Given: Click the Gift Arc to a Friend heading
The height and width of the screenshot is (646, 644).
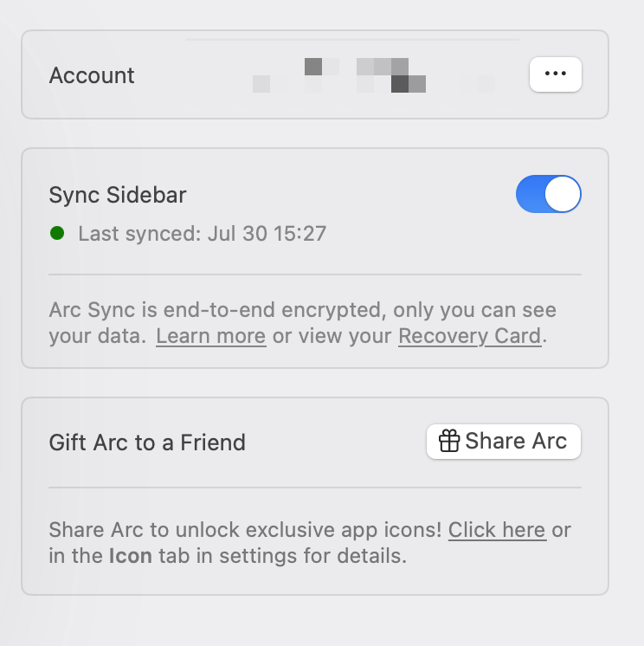Looking at the screenshot, I should click(147, 443).
